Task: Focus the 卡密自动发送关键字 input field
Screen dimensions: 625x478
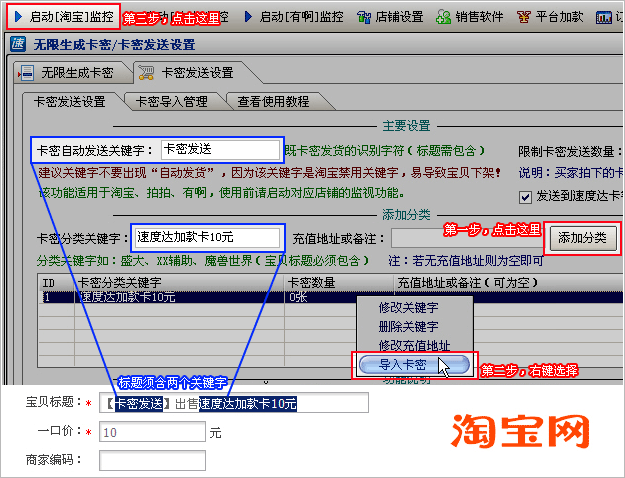Action: 220,150
